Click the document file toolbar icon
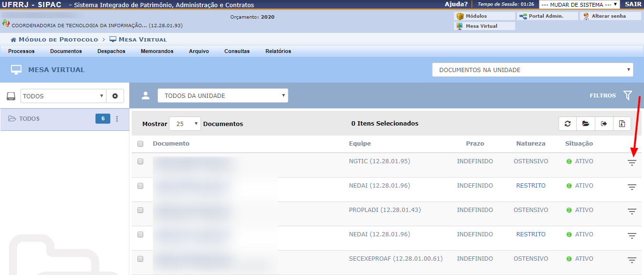 coord(622,124)
